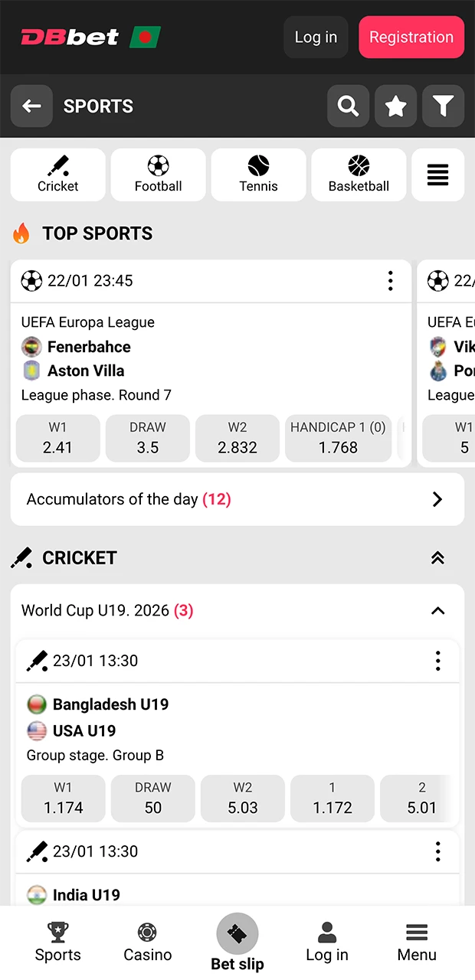Screen dimensions: 475x980
Task: Open the search icon in the sports header
Action: click(348, 106)
